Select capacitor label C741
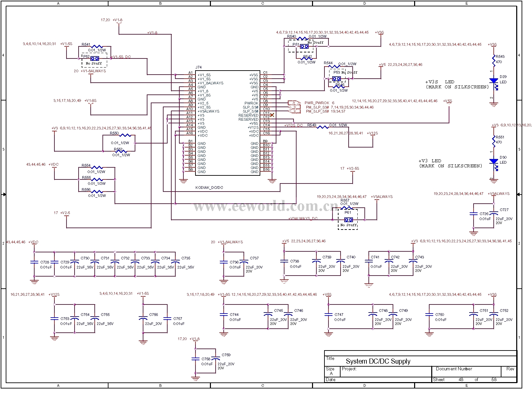The width and height of the screenshot is (532, 411). [x=375, y=257]
